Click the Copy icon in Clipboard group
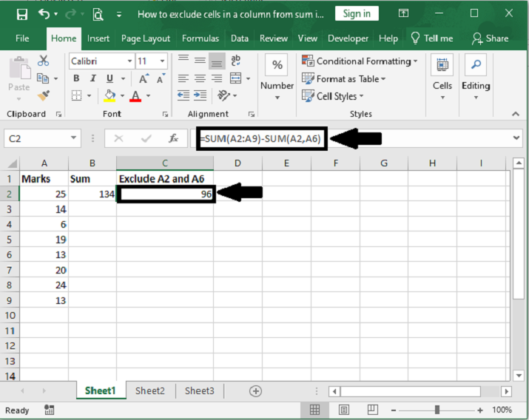 coord(43,78)
